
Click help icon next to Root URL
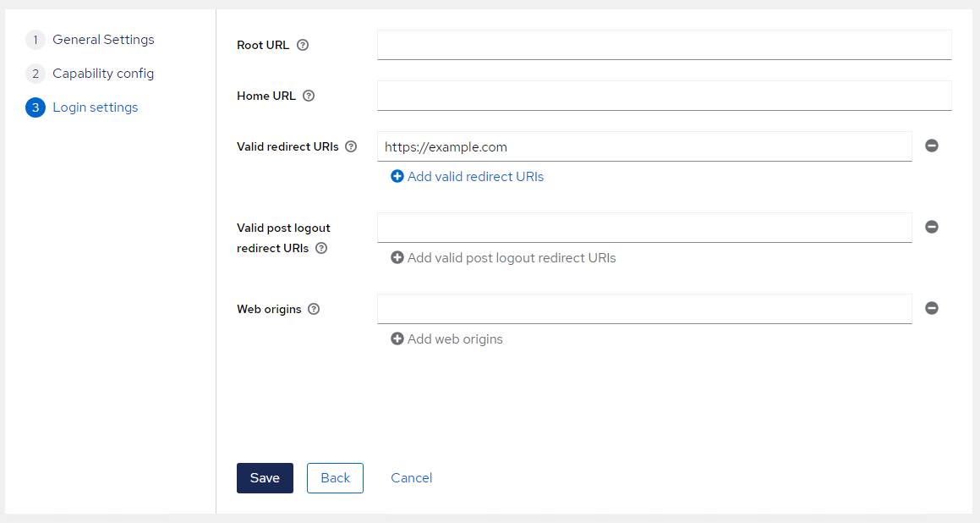point(303,45)
